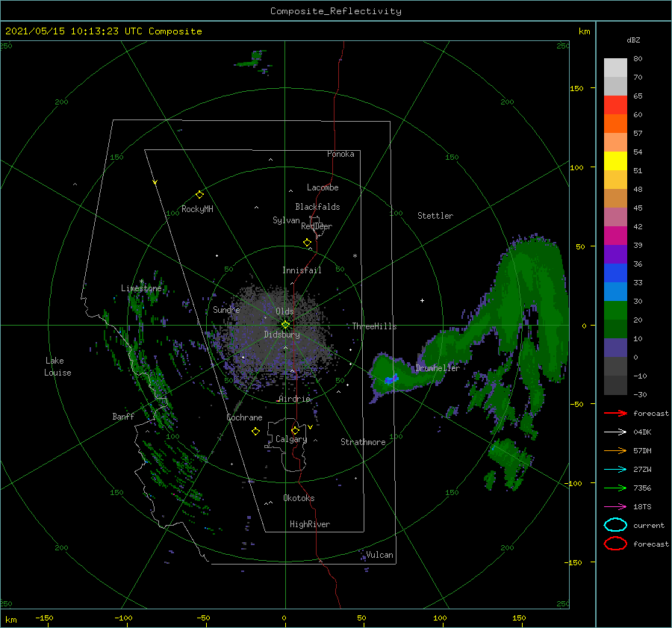Click the bottom-axis -150 km tick label
The width and height of the screenshot is (672, 628).
(x=44, y=618)
